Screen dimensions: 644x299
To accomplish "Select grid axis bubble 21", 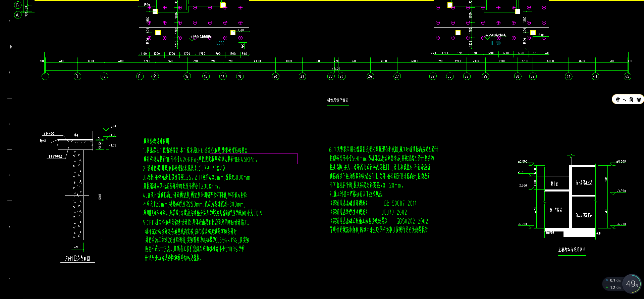I will [302, 76].
